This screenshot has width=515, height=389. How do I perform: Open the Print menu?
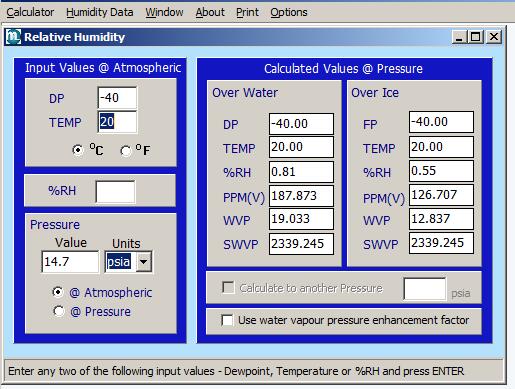click(247, 12)
